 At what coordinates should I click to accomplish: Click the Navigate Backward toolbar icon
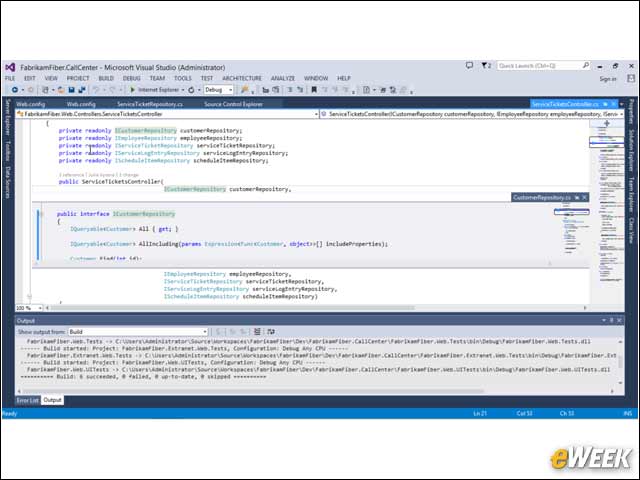pyautogui.click(x=15, y=90)
